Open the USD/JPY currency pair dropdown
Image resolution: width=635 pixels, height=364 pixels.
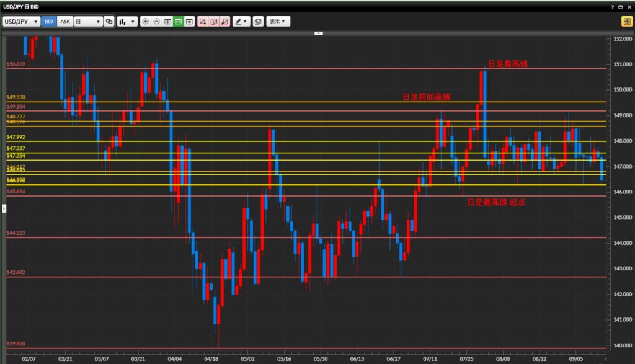point(22,22)
